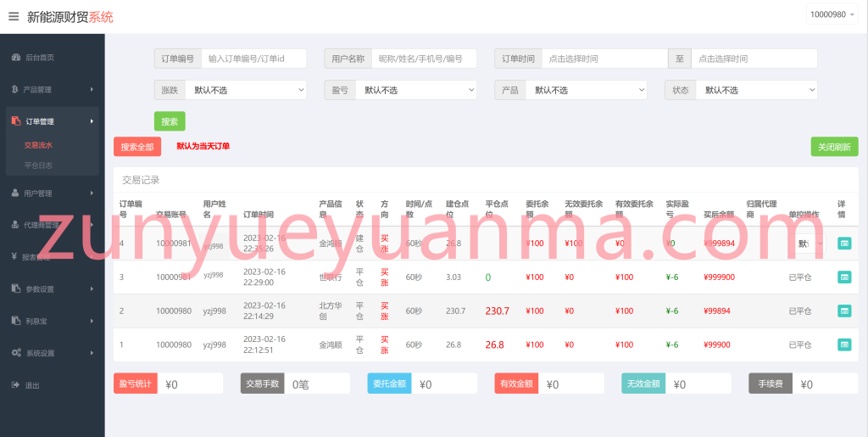Open details icon for order 1

[844, 345]
